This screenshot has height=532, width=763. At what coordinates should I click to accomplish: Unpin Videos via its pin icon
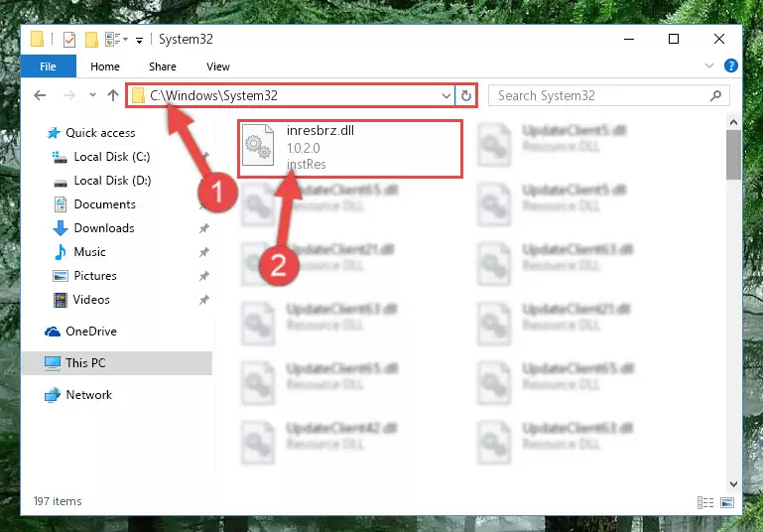point(203,300)
